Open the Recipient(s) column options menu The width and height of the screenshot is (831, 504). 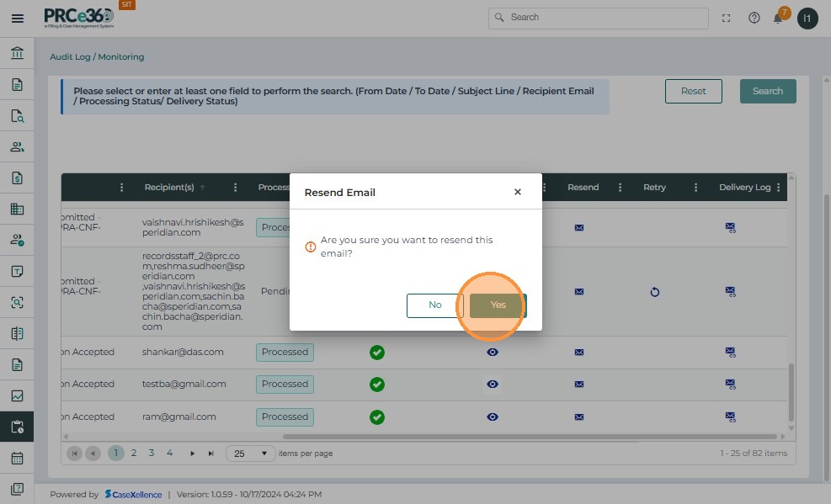pos(235,188)
